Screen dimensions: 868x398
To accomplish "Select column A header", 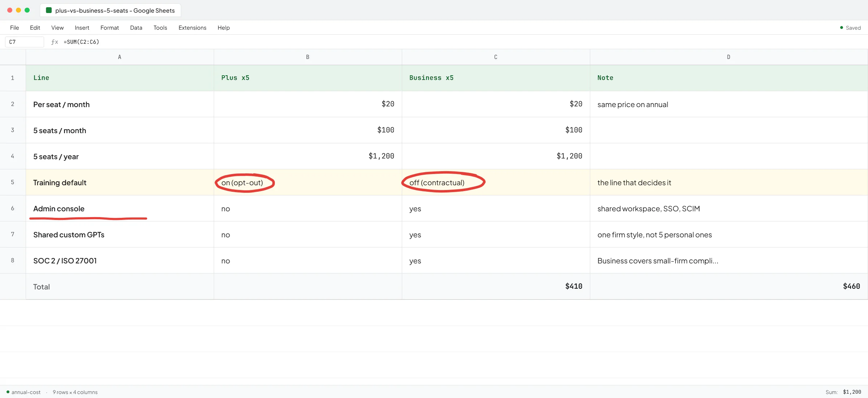I will point(120,57).
